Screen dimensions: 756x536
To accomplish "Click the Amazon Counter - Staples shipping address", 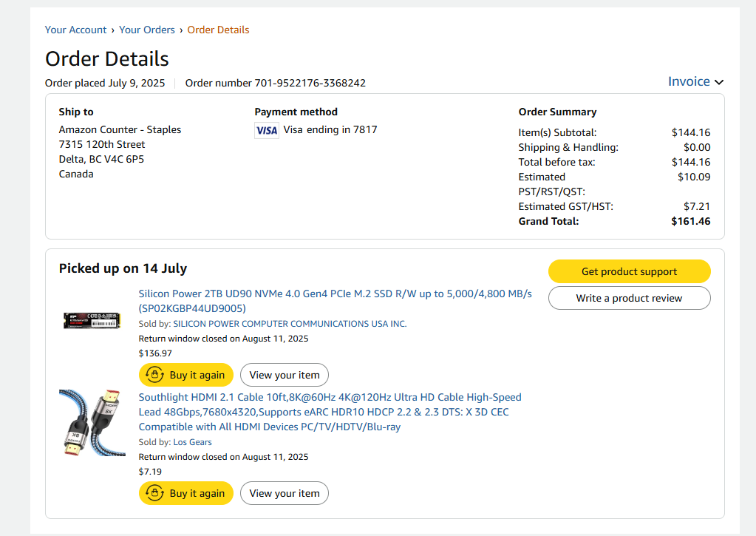I will coord(120,129).
